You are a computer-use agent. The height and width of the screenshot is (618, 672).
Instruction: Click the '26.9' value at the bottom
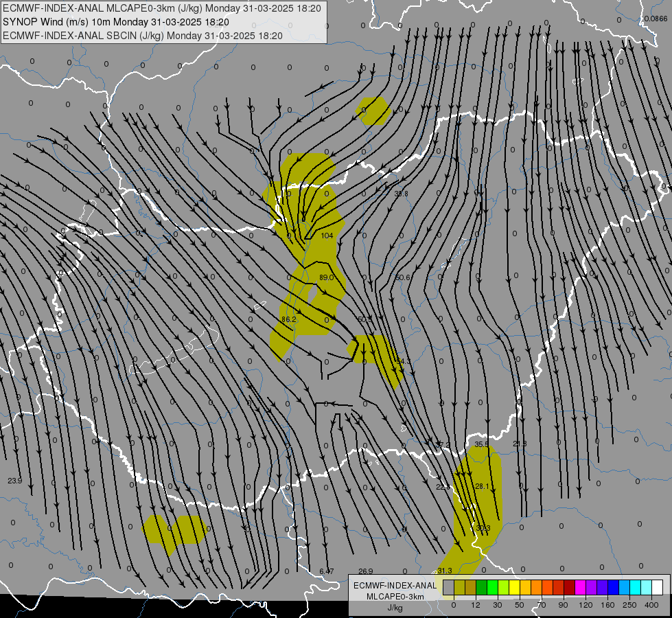click(x=366, y=571)
